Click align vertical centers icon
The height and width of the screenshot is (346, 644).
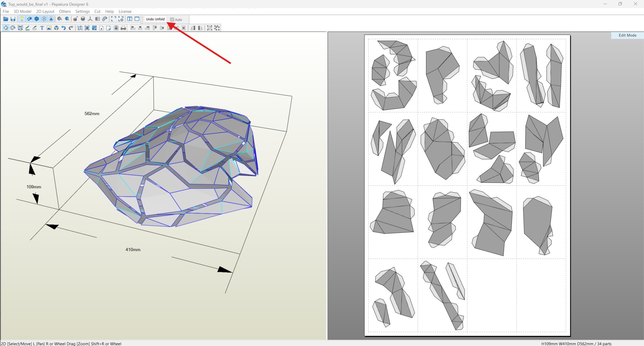(162, 28)
